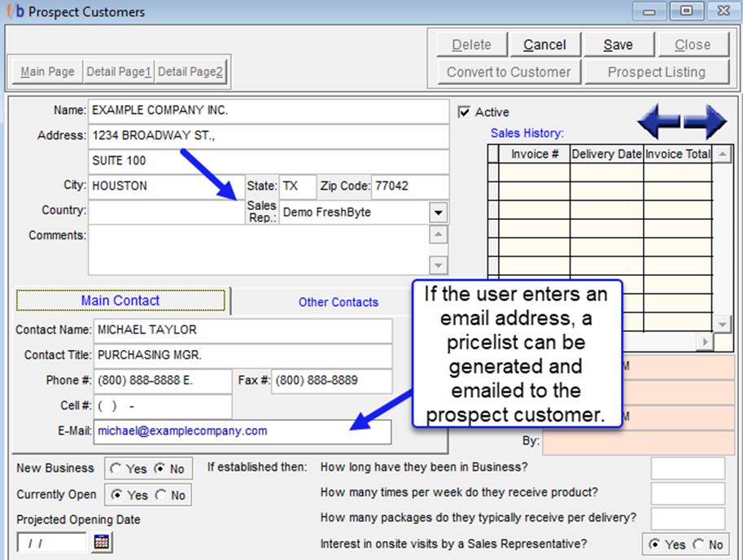743x560 pixels.
Task: Click the Cancel button
Action: [x=544, y=45]
